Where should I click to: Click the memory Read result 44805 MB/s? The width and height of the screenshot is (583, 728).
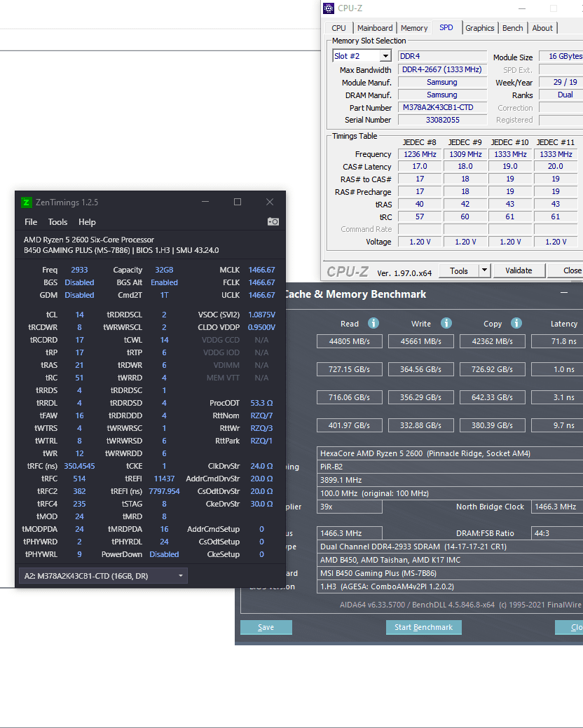(x=350, y=341)
